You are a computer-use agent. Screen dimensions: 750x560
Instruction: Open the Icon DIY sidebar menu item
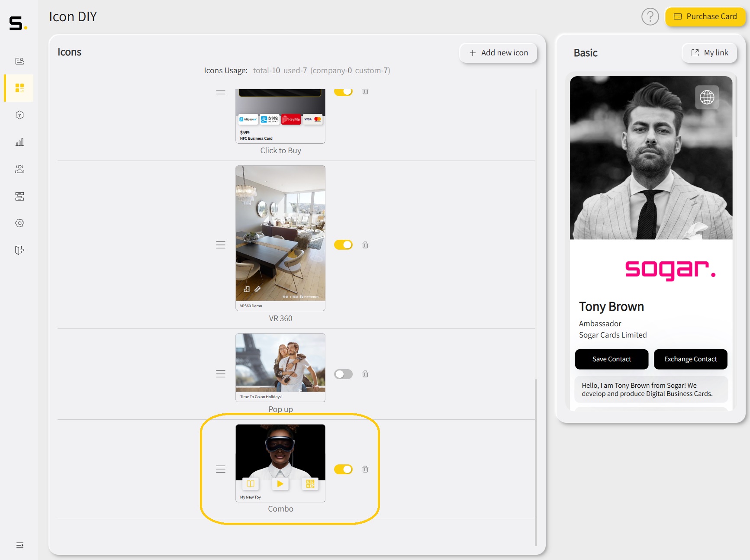click(19, 88)
